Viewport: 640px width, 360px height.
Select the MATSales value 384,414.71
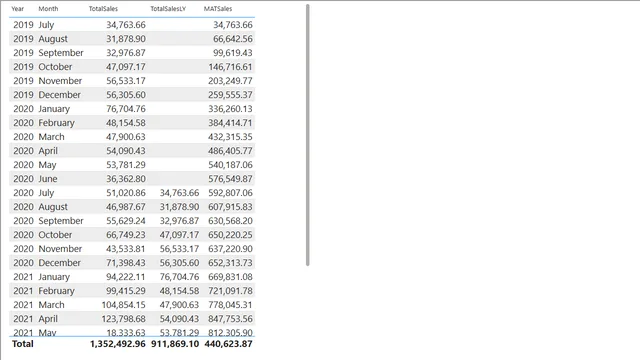230,123
